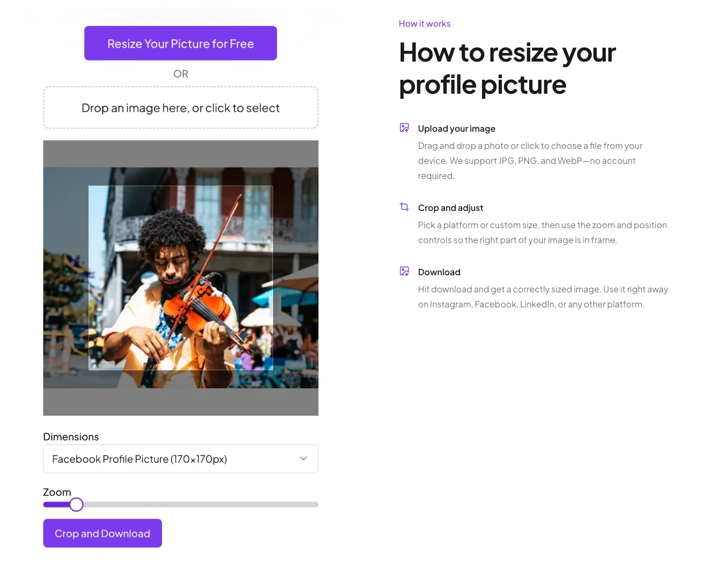
Task: Click the Zoom slider handle
Action: (77, 504)
